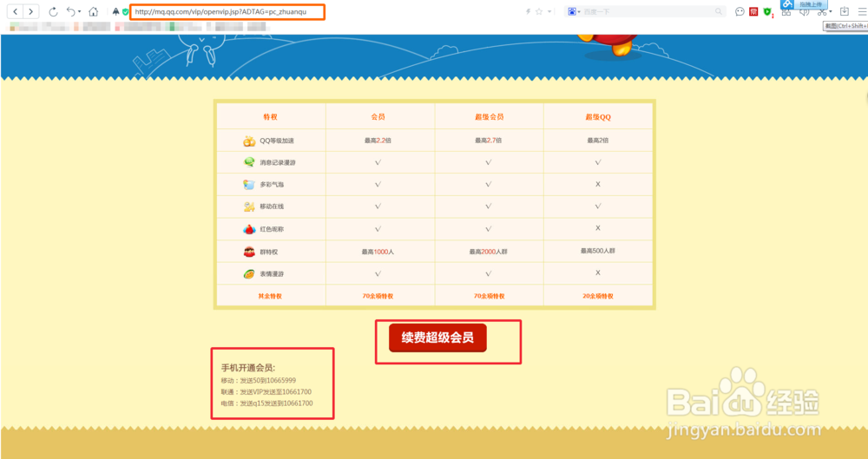Click the 消息记录漫游 label text

coord(278,163)
